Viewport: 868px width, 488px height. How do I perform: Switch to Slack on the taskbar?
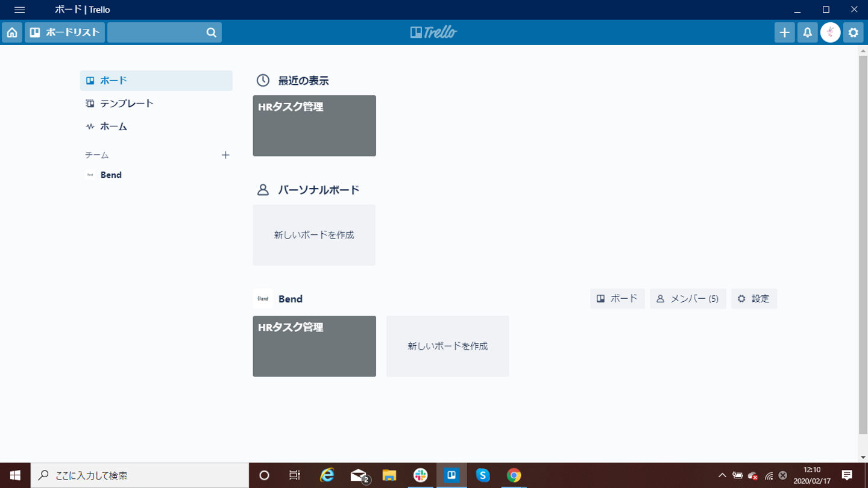(x=421, y=475)
